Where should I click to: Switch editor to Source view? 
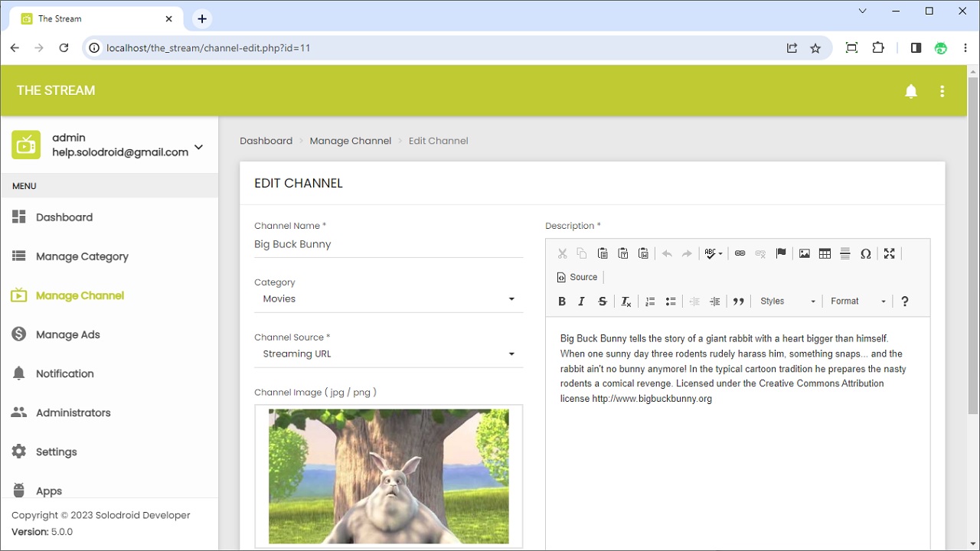tap(577, 277)
